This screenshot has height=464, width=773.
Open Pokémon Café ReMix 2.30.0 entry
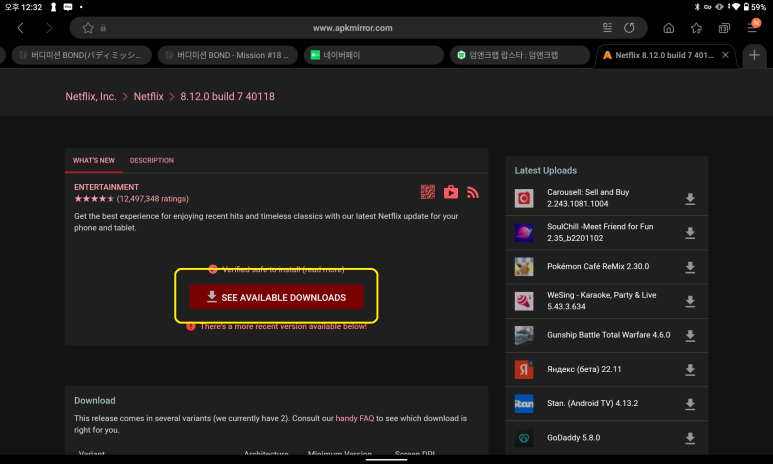598,266
